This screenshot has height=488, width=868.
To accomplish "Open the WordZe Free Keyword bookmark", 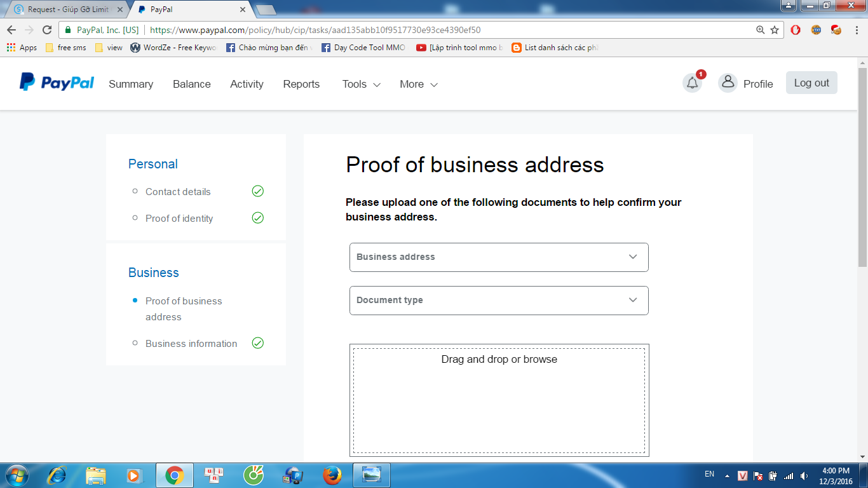I will point(173,48).
